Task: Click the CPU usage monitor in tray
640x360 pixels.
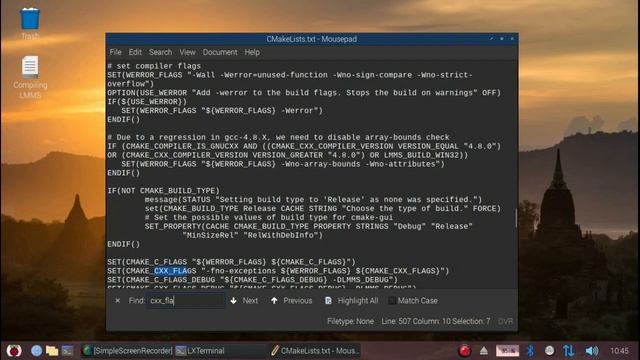Action: pyautogui.click(x=507, y=351)
